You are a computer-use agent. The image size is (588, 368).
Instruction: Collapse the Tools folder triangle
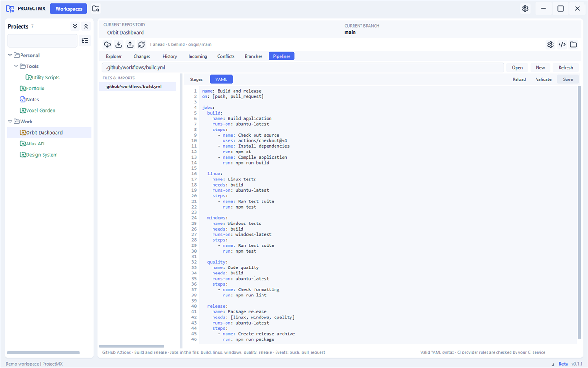pos(16,66)
